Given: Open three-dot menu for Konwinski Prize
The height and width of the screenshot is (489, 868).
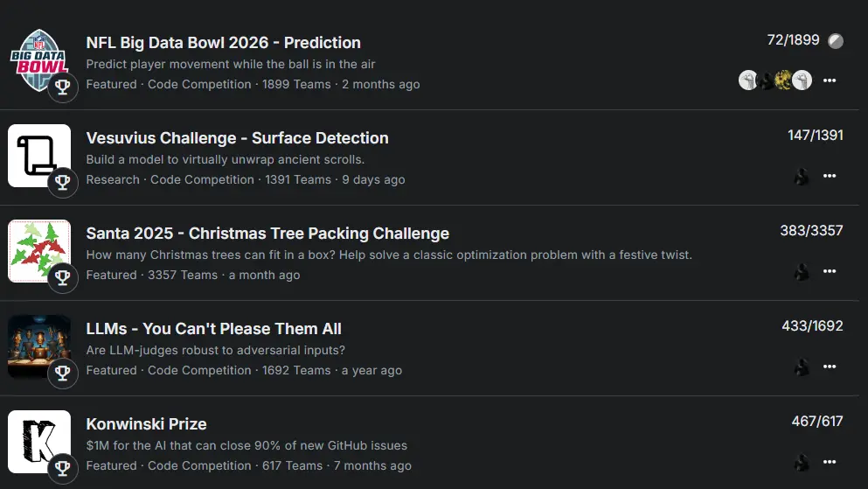Looking at the screenshot, I should [830, 463].
